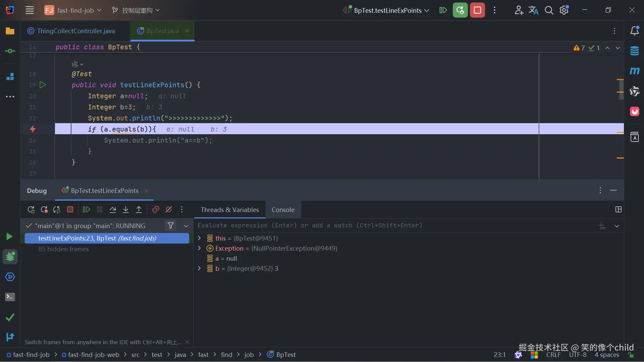Screen dimensions: 644x362
Task: Open fast-find-job project dropdown
Action: click(x=73, y=10)
